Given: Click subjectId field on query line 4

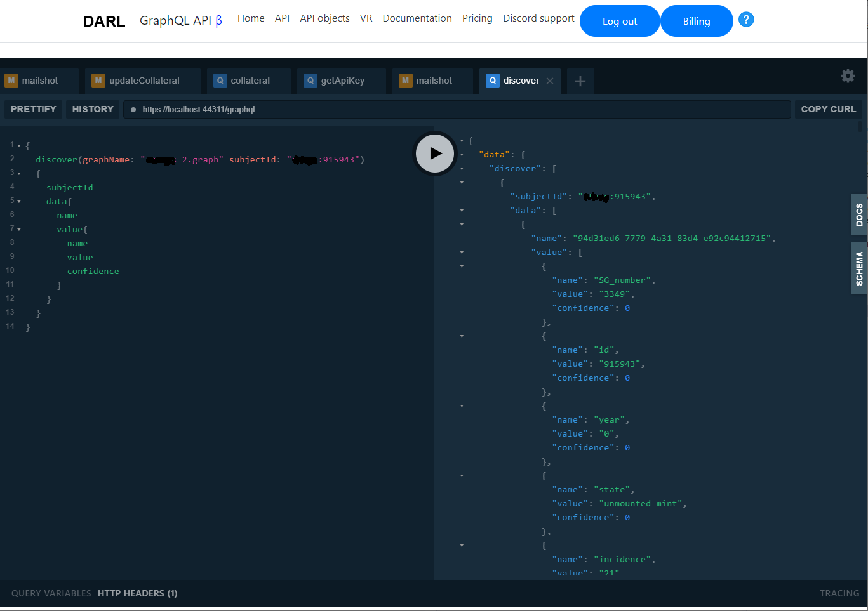Looking at the screenshot, I should click(70, 188).
